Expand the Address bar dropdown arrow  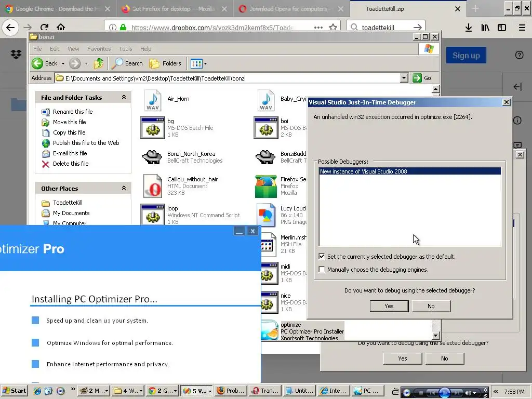point(404,78)
